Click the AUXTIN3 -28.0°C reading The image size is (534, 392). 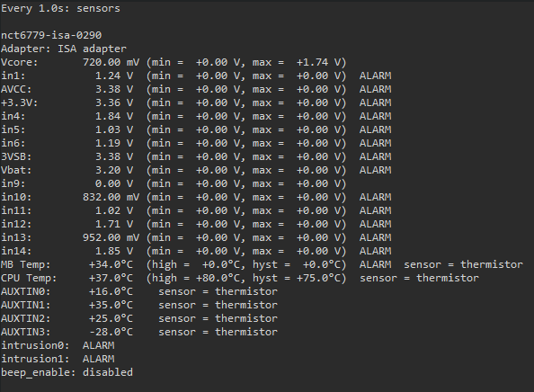point(111,332)
